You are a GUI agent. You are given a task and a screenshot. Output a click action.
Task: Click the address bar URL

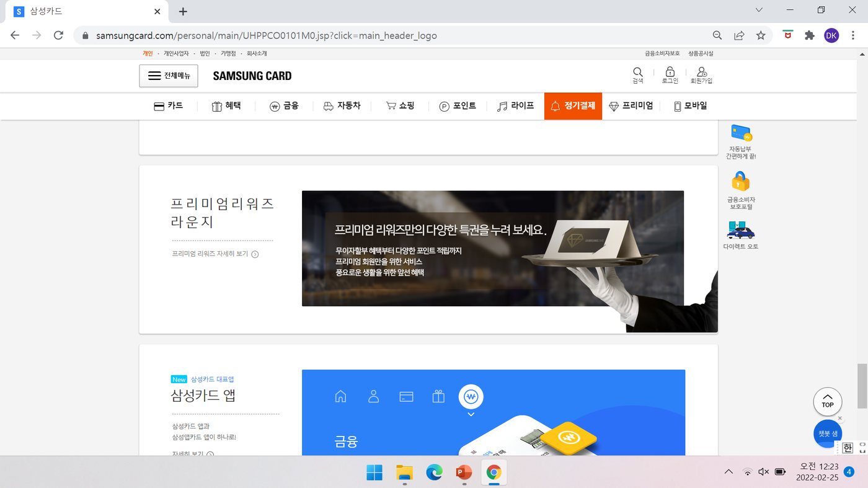click(x=267, y=35)
